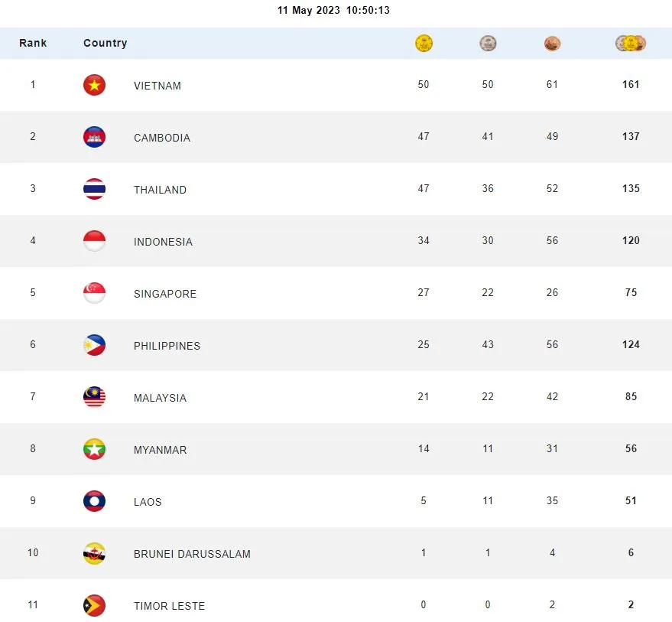
Task: Click the Thailand flag icon
Action: [x=94, y=189]
